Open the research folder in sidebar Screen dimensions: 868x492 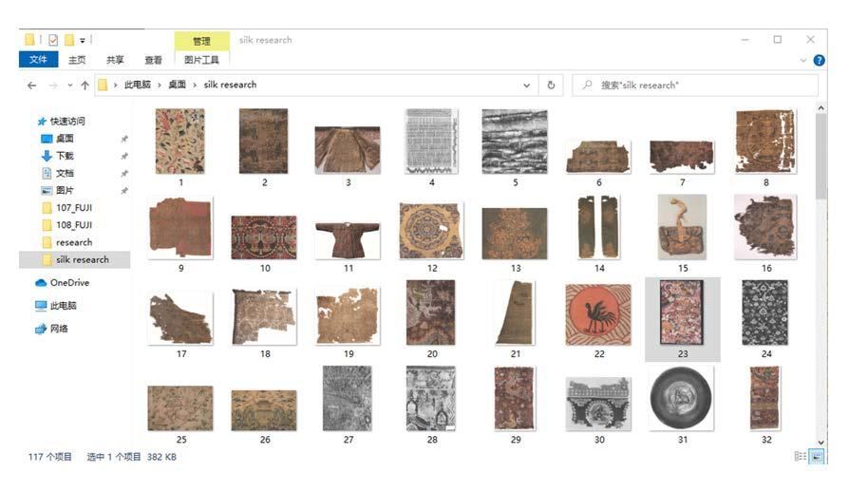pyautogui.click(x=74, y=242)
